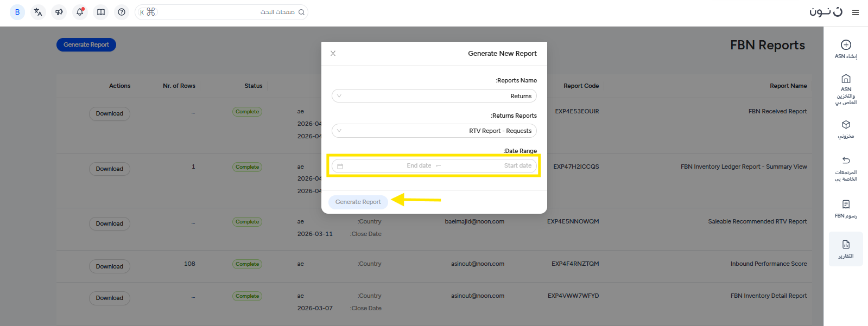Viewport: 868px width, 326px height.
Task: Open the inventory box icon in sidebar
Action: coord(846,125)
